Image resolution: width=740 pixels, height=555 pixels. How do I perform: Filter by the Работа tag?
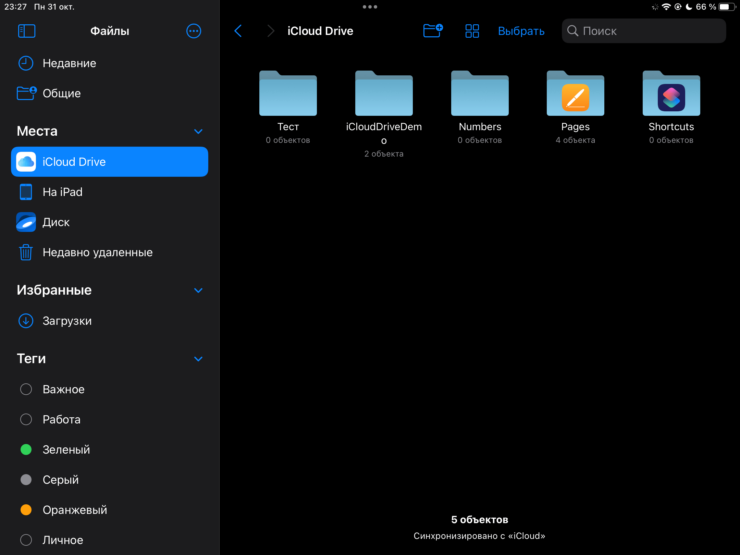point(61,420)
